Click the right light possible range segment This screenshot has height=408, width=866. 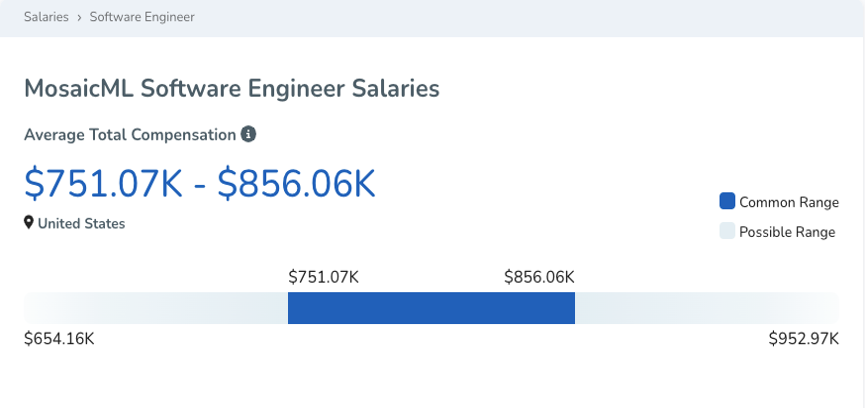point(706,308)
